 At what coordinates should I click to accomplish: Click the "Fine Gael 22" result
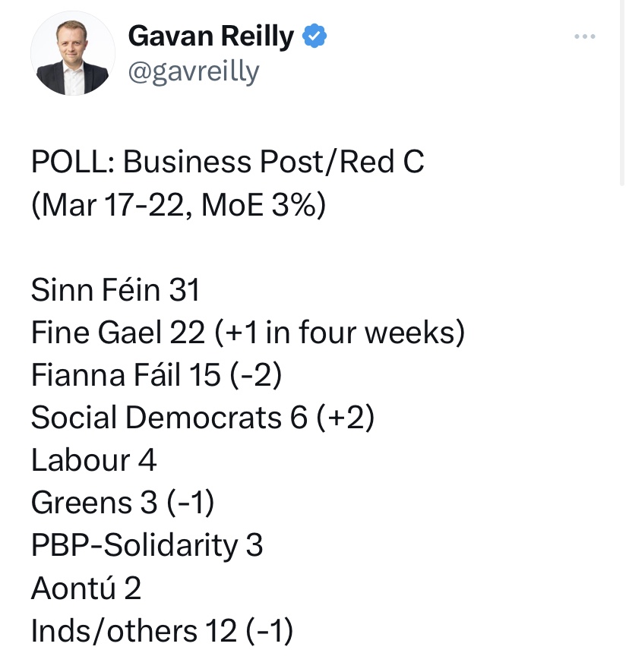(x=118, y=333)
